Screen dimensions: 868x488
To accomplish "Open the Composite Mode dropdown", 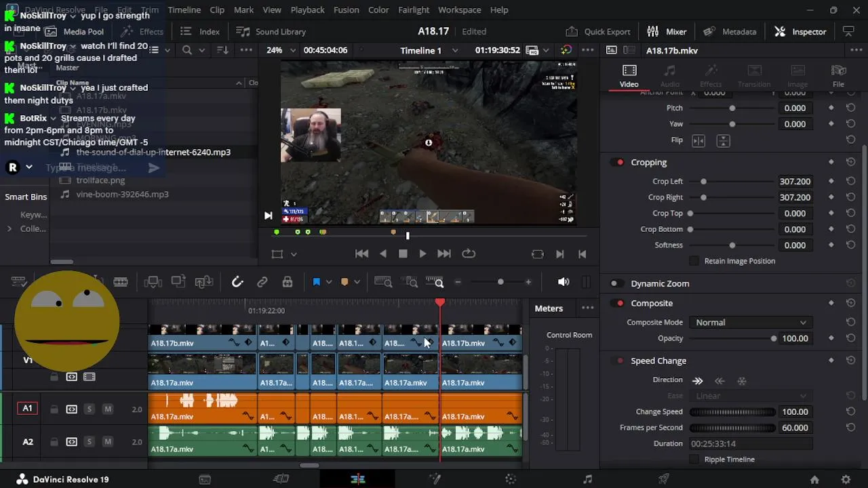I will click(749, 323).
